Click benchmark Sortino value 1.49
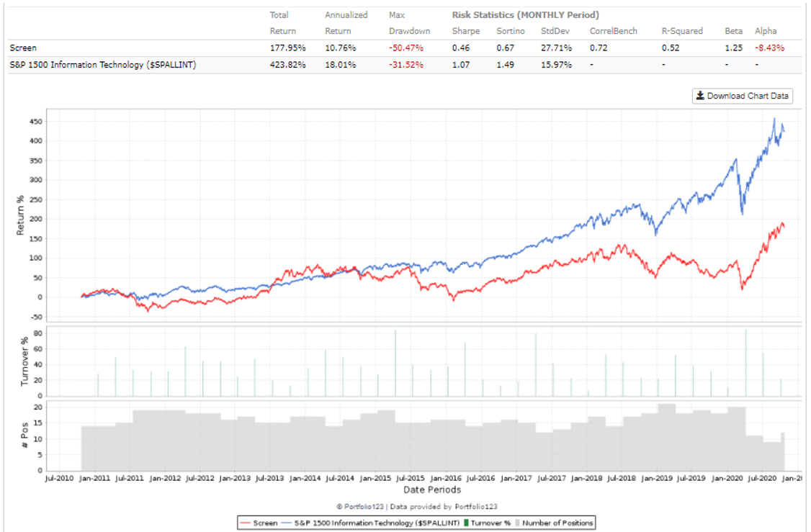This screenshot has width=811, height=532. [506, 65]
